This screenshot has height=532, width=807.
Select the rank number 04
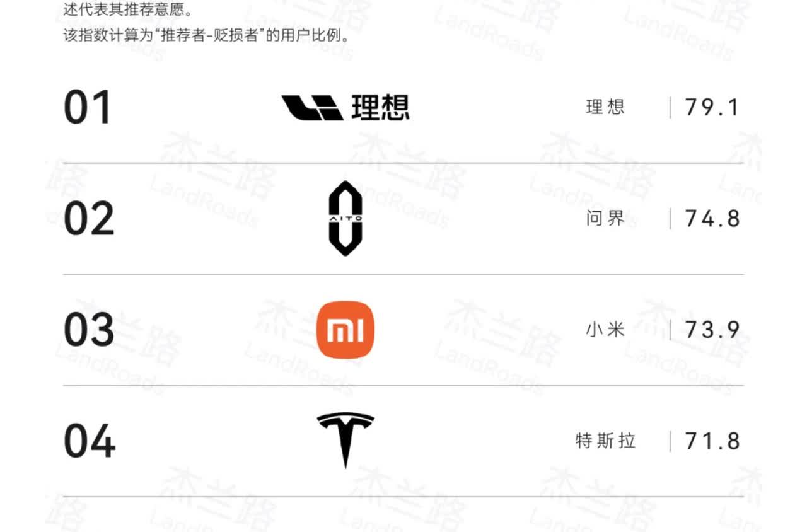[89, 441]
